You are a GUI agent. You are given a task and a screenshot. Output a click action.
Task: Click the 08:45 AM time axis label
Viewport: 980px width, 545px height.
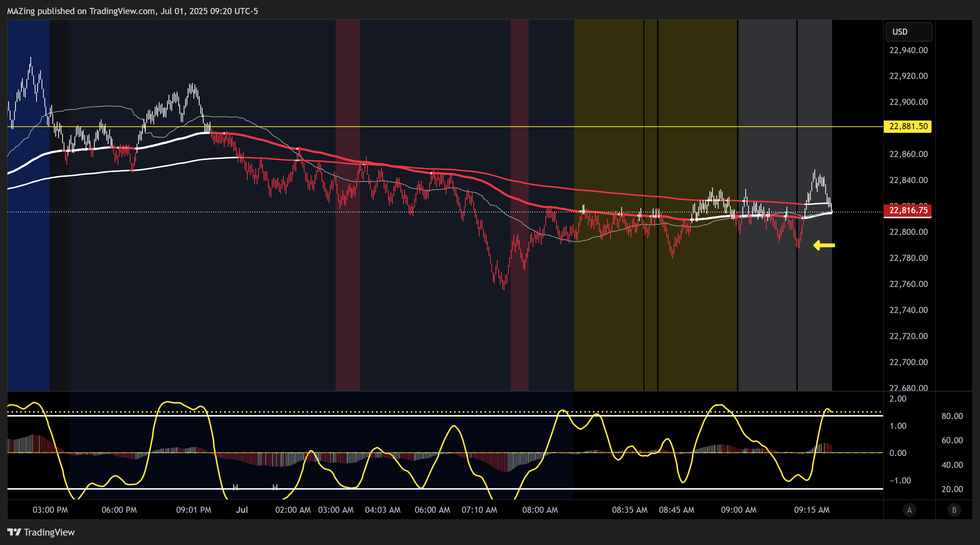(676, 510)
